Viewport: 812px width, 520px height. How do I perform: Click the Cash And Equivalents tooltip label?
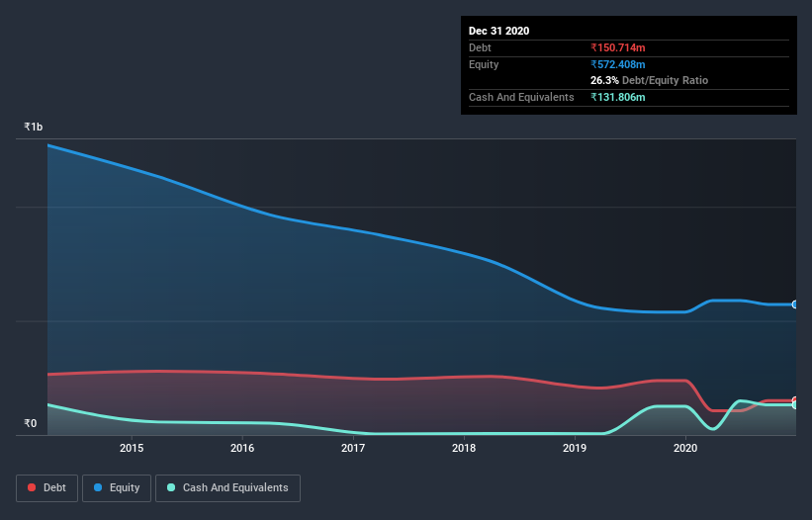[521, 97]
